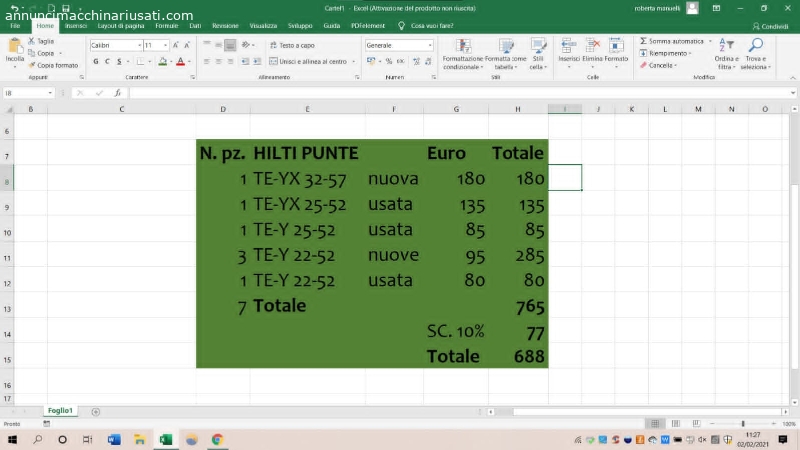Decrease indent
800x450 pixels.
tap(245, 61)
